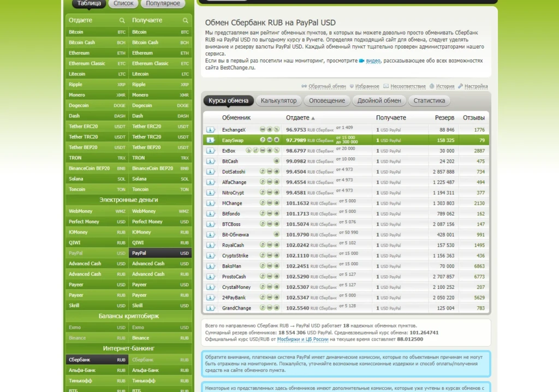Sort by Отдаете column ascending arrow
This screenshot has height=392, width=559.
click(313, 118)
